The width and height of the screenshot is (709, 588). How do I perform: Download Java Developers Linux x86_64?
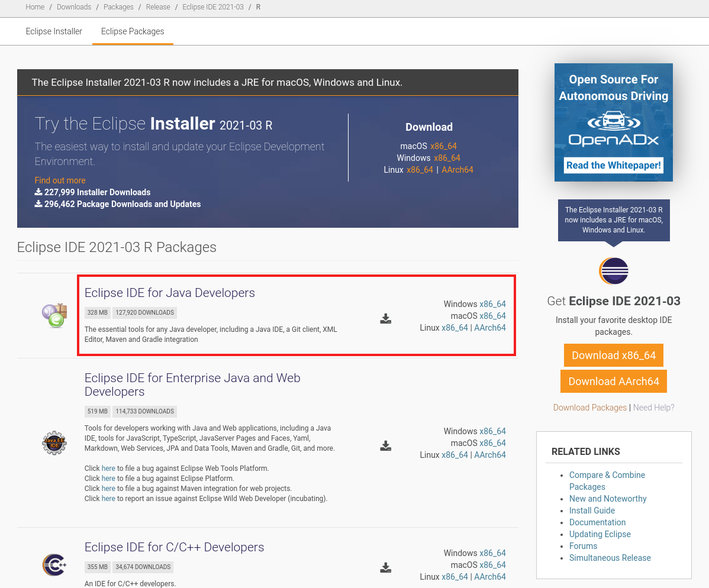tap(455, 327)
